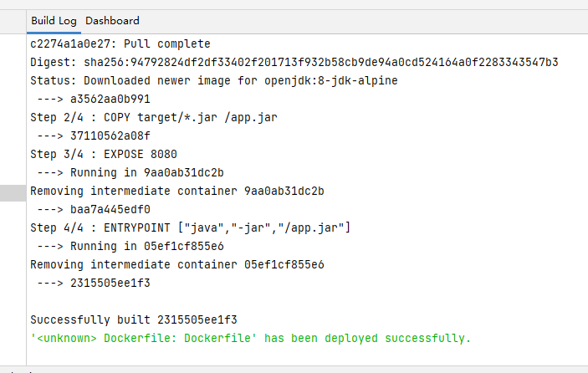Switch to the Build Log tab
The width and height of the screenshot is (588, 373).
coord(54,20)
